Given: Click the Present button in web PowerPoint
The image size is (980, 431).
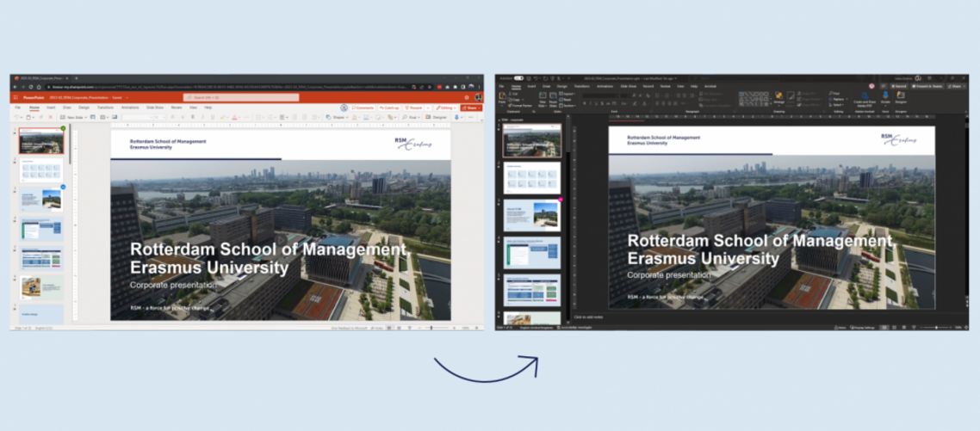Looking at the screenshot, I should coord(413,108).
